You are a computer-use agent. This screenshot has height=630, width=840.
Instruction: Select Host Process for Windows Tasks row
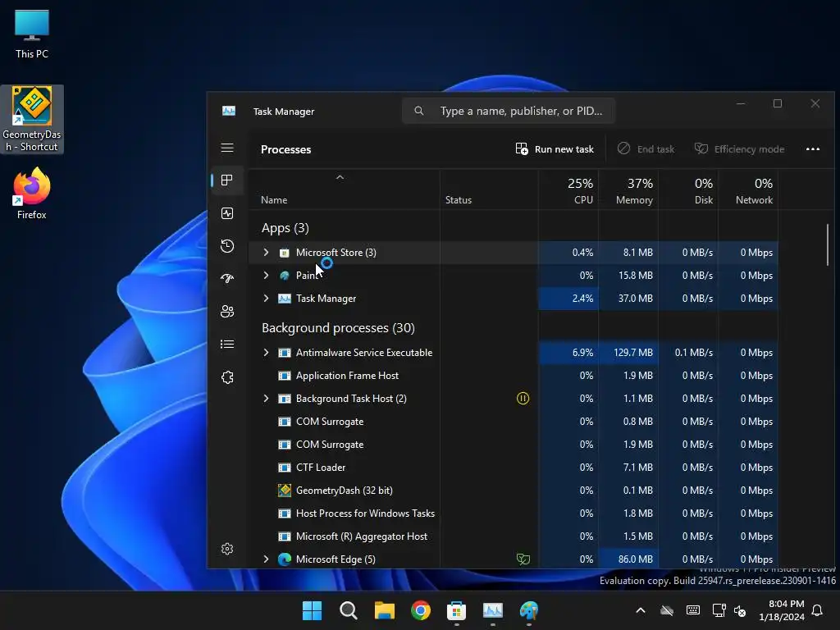pyautogui.click(x=514, y=514)
